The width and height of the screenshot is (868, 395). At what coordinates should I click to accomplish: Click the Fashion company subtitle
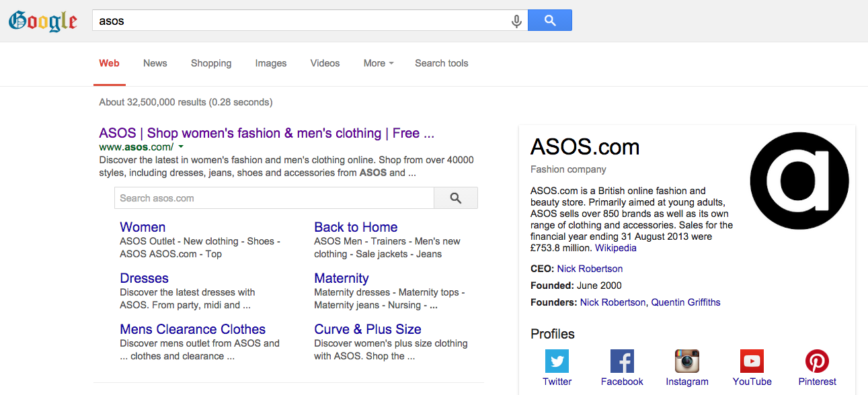(568, 169)
